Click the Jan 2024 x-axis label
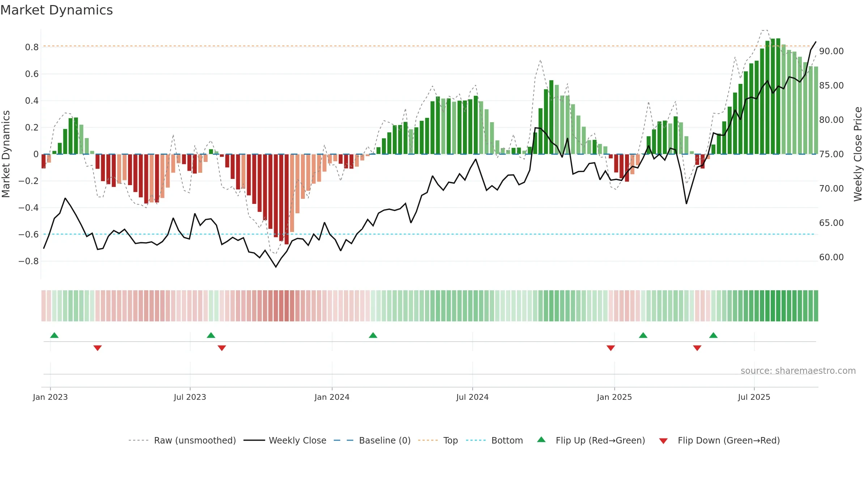Screen dimensions: 868x488 click(332, 397)
